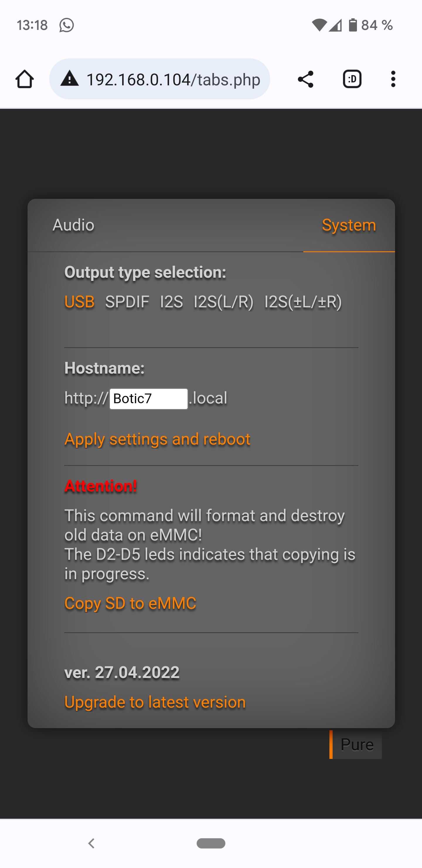
Task: Select SPDIF output type
Action: coord(127,301)
